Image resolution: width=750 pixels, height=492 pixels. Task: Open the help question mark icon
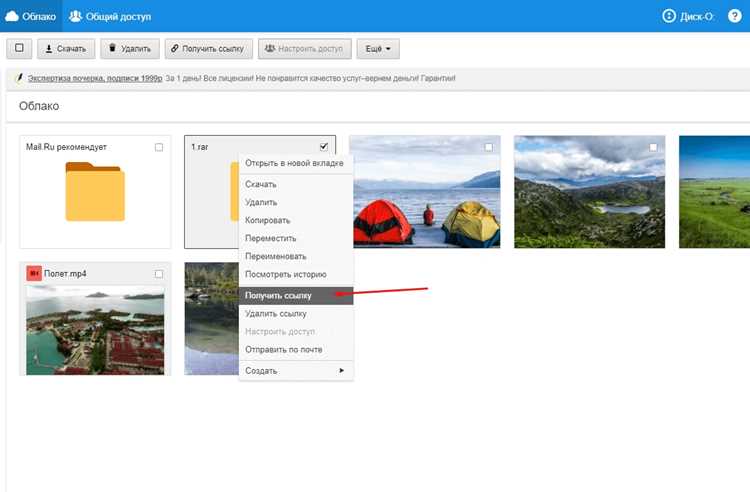click(x=734, y=16)
